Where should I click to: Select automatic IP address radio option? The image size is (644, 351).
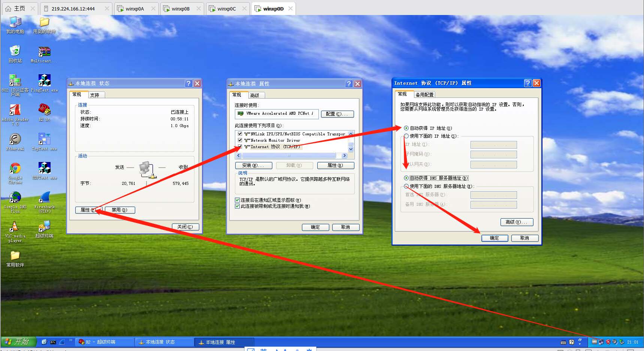tap(406, 128)
